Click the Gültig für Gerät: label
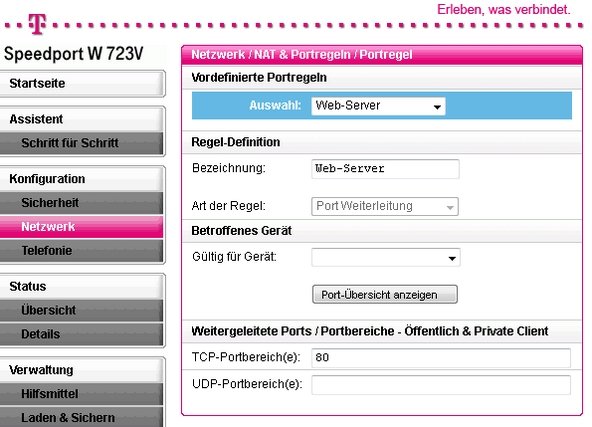 point(234,257)
